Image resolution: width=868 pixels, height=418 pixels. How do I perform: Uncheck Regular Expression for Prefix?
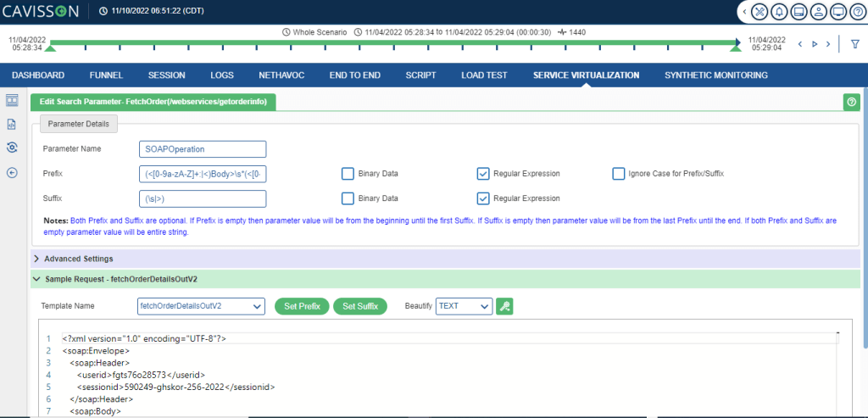click(482, 174)
